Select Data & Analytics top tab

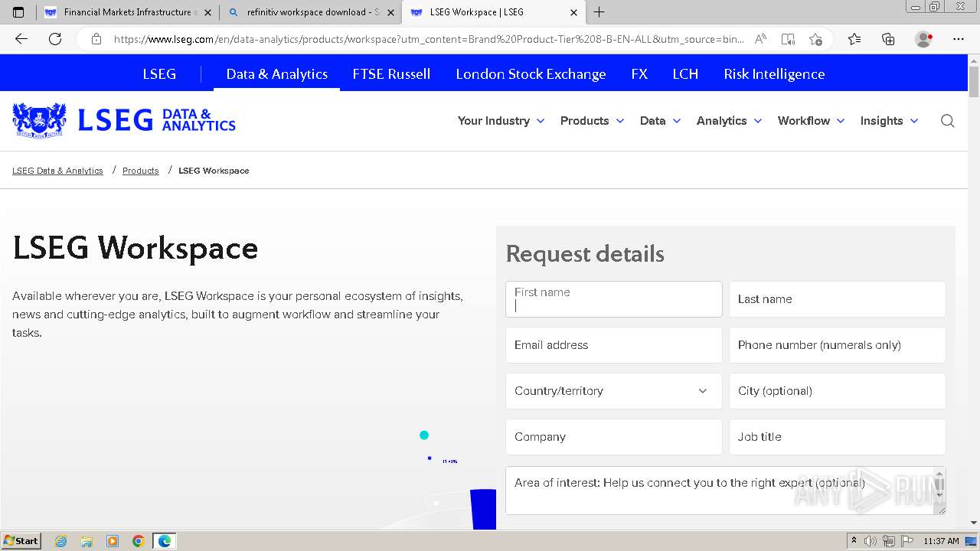pos(276,74)
